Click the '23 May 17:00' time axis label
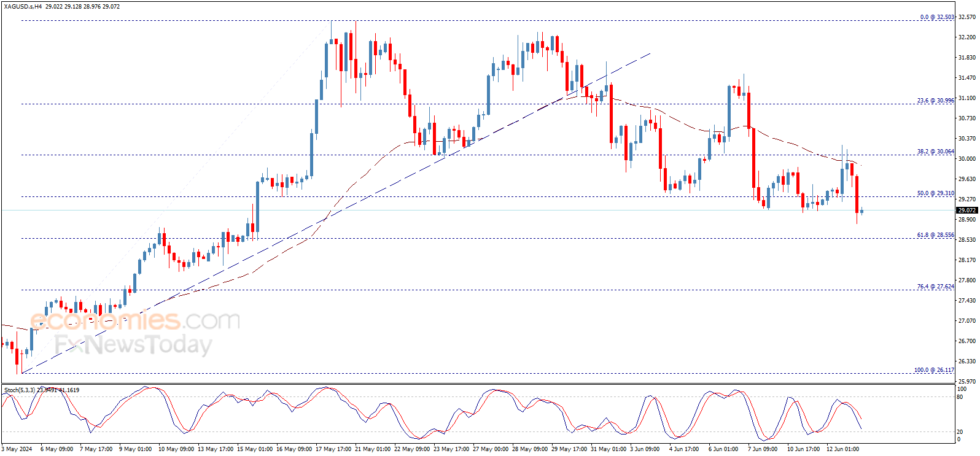Viewport: 980px width, 456px height. 451,449
